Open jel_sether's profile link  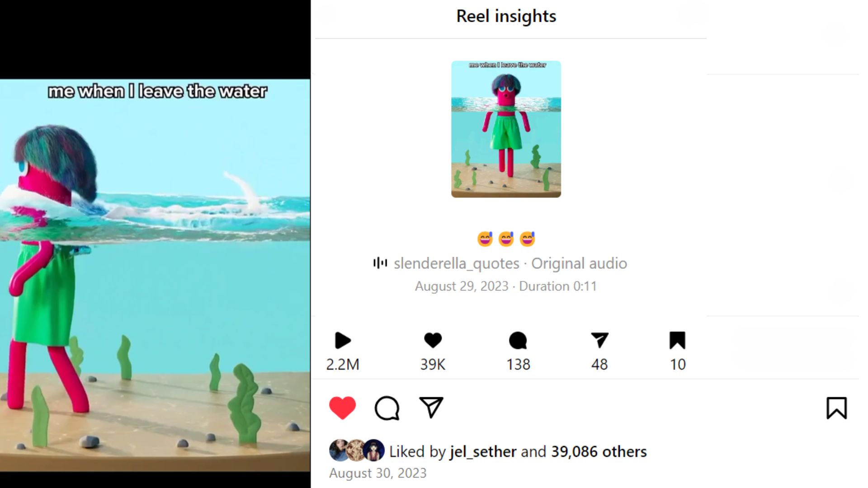pyautogui.click(x=483, y=451)
